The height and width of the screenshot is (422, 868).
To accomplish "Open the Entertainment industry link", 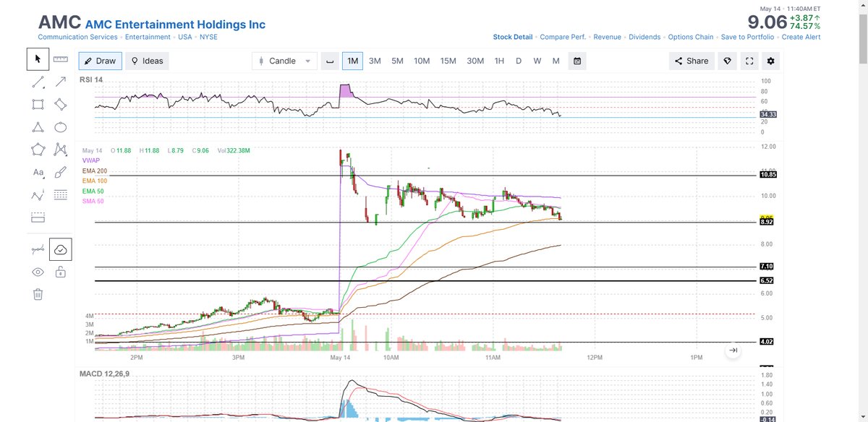I will (148, 37).
